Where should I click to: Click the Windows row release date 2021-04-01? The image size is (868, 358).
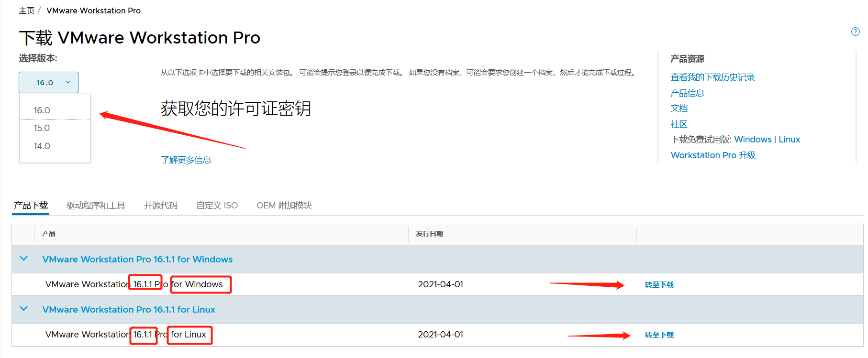pyautogui.click(x=440, y=284)
